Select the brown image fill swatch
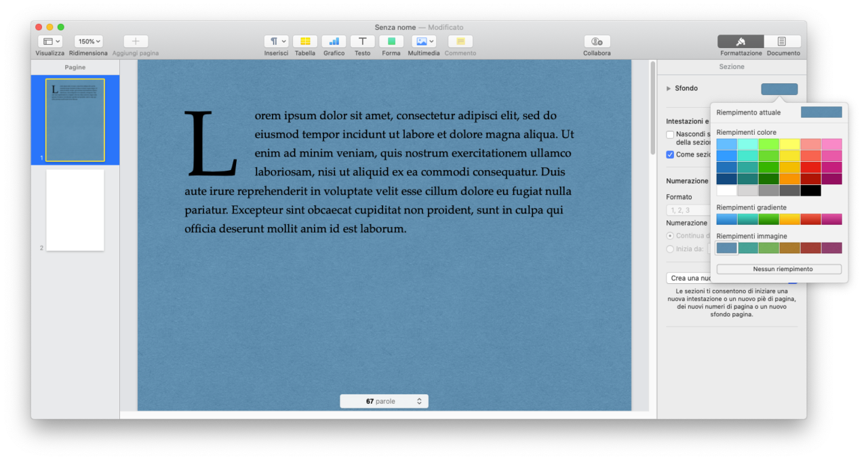Screen dimensions: 868x460 (789, 248)
